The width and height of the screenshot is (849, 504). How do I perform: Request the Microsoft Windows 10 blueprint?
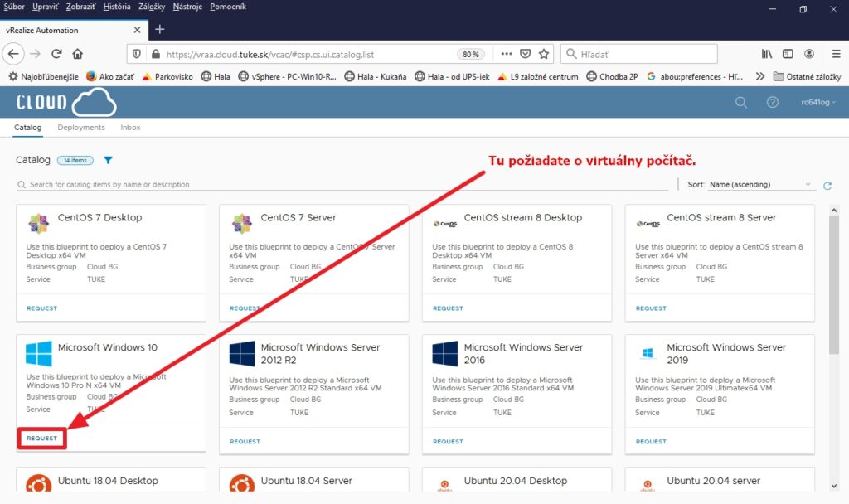[x=42, y=439]
